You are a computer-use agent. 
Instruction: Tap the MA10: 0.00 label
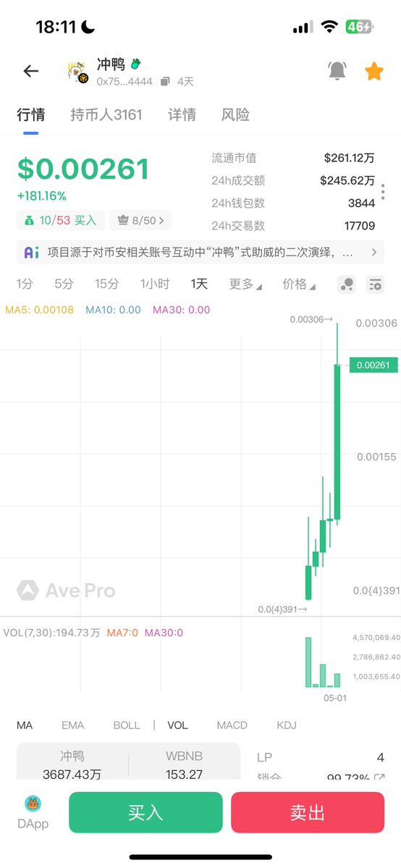coord(113,310)
